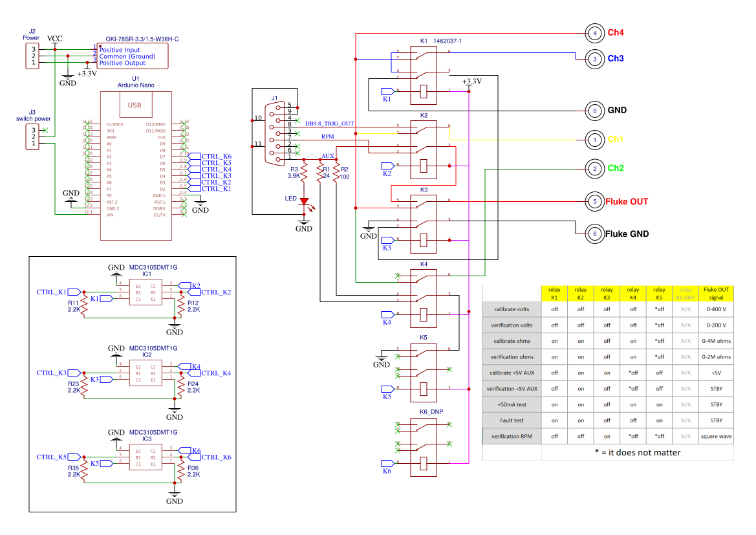Toggle K4 on in the Fault test row
The width and height of the screenshot is (756, 535).
[x=633, y=420]
